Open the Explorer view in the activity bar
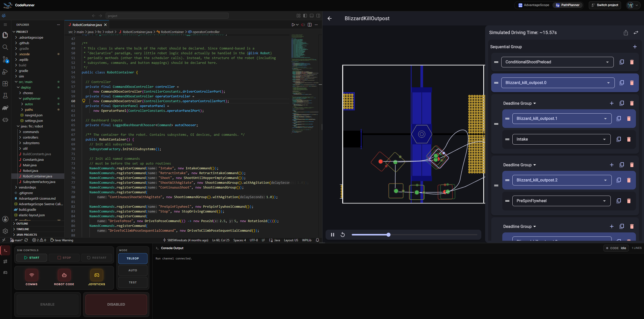Viewport: 644px width, 319px height. 5,35
